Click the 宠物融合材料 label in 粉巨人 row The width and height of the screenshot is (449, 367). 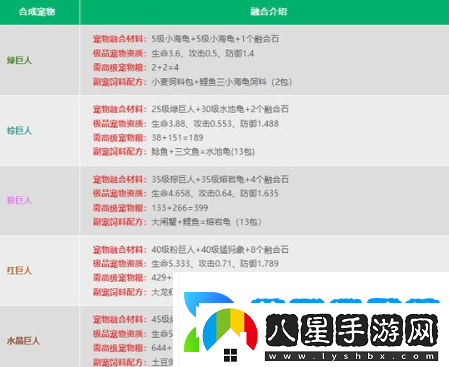pos(119,179)
